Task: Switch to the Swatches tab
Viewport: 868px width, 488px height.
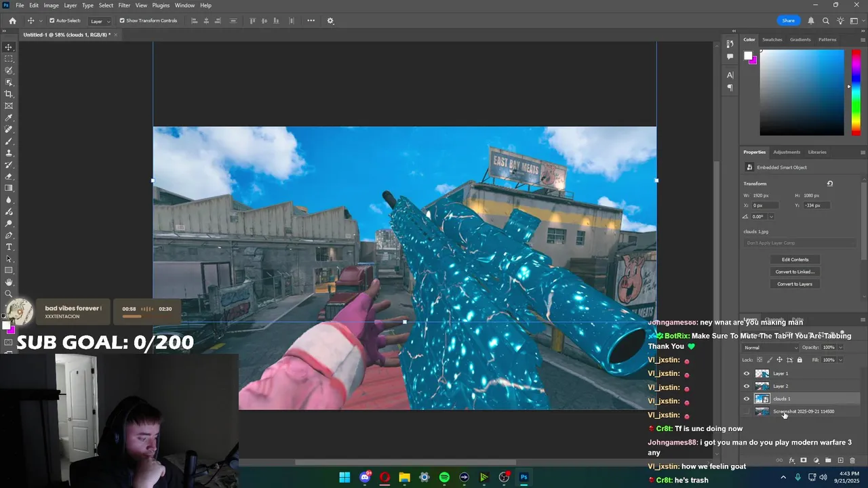Action: (772, 39)
